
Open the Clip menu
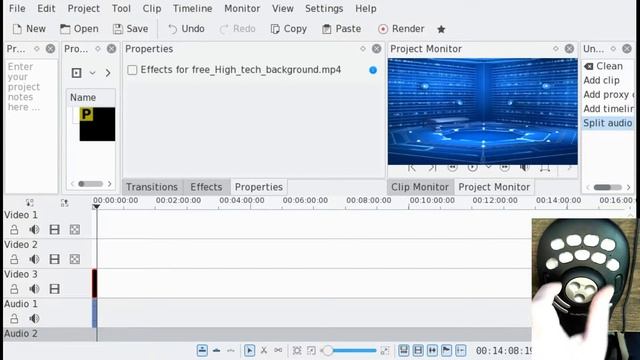(x=152, y=9)
